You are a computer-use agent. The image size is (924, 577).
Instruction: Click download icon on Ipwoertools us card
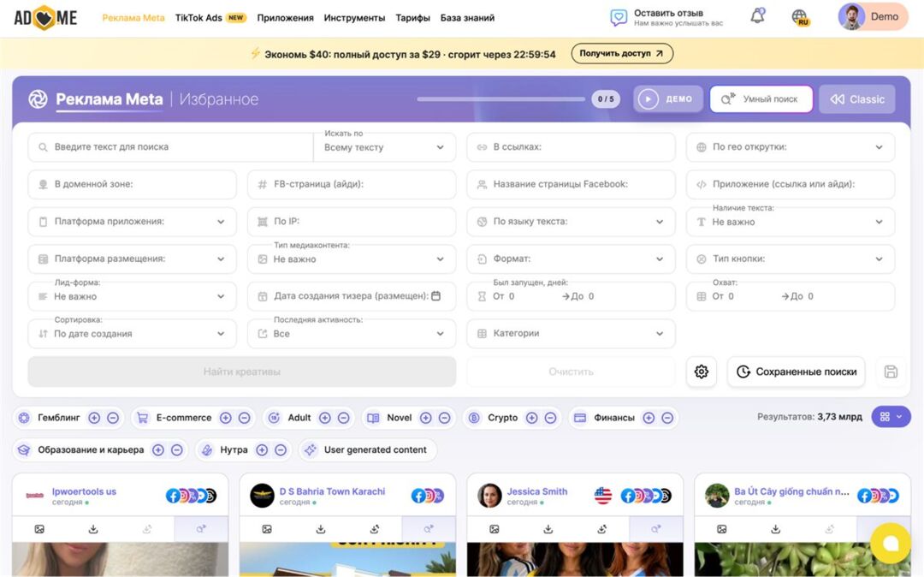coord(93,529)
